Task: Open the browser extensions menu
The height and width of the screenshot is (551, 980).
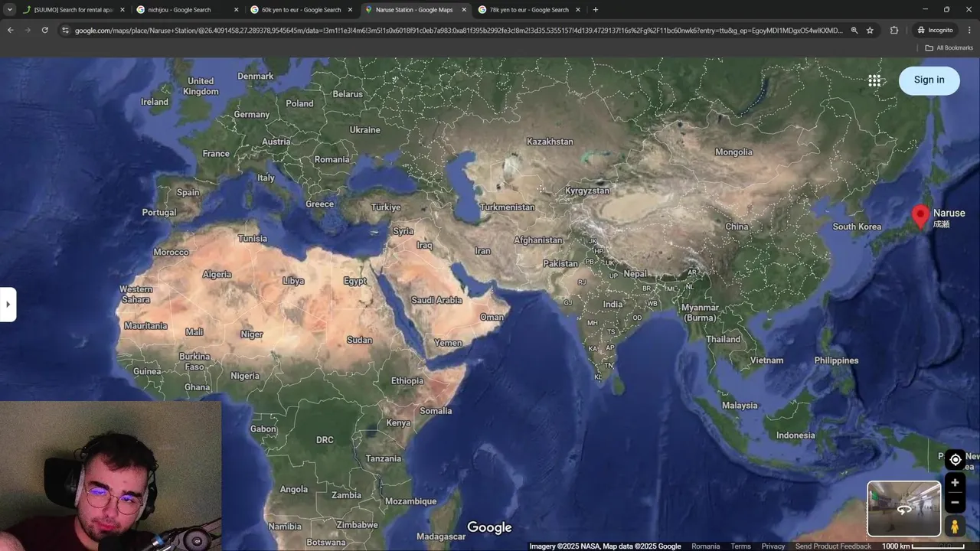Action: (894, 31)
